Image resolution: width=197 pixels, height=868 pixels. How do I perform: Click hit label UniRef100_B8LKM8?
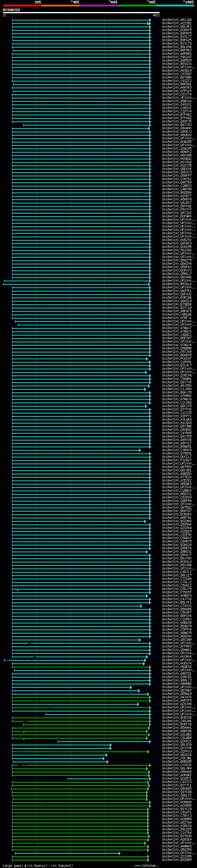tap(176, 47)
